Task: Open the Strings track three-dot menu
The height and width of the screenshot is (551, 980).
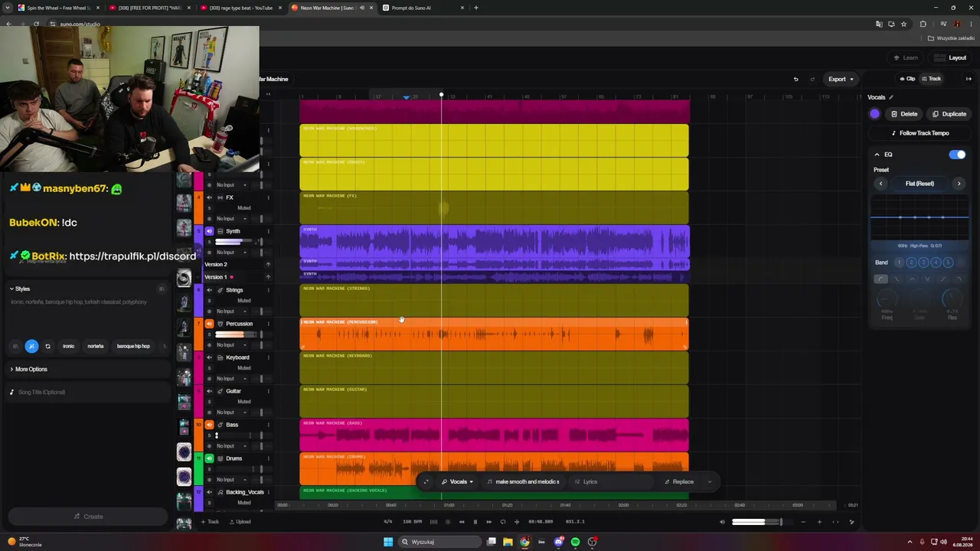Action: tap(268, 290)
